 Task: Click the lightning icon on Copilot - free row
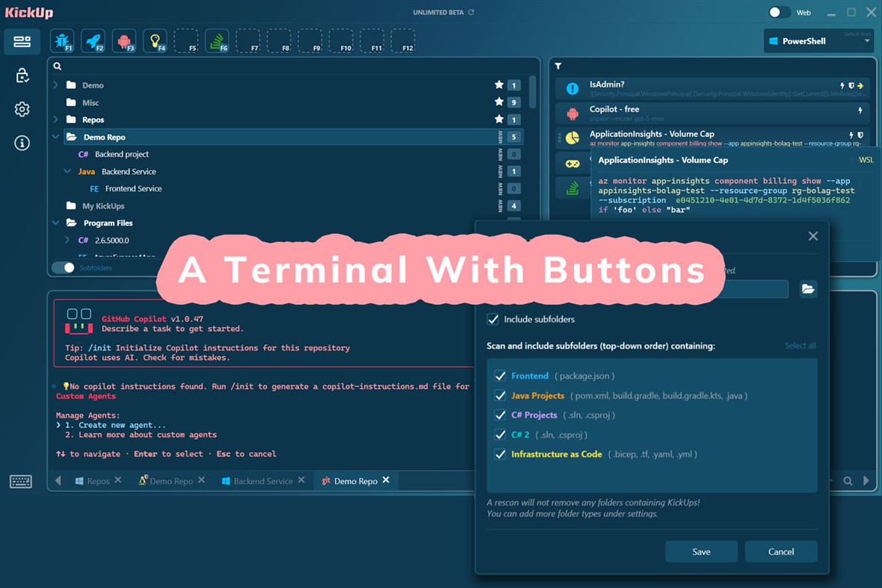click(860, 111)
